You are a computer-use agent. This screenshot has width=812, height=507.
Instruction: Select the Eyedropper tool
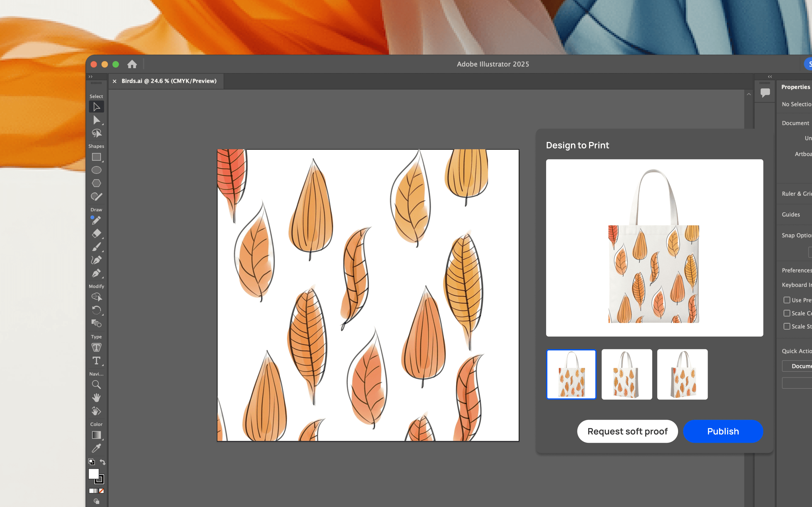[x=96, y=448]
